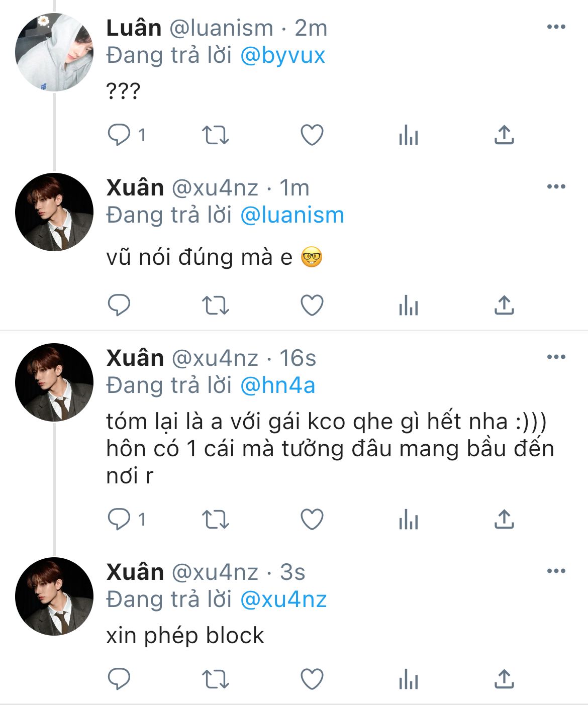The image size is (588, 705).
Task: Open more options on the 16s-old Xuân tweet
Action: [x=556, y=357]
